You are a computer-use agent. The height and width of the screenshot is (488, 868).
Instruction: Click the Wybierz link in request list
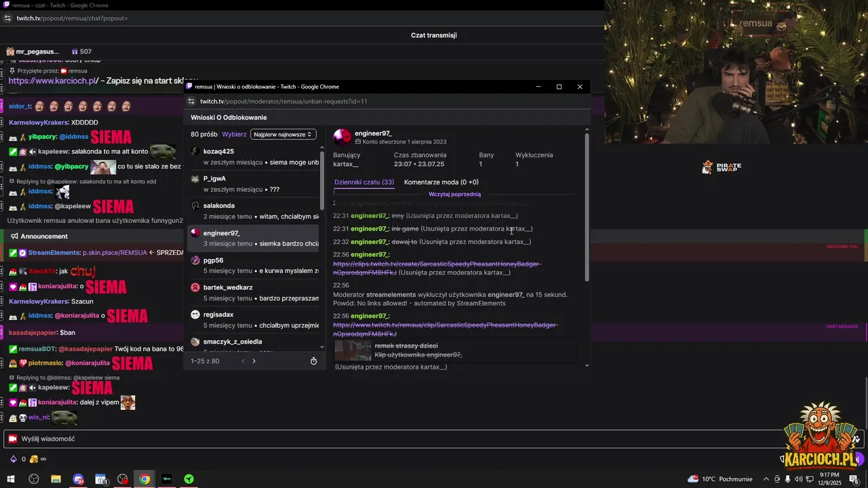(234, 134)
